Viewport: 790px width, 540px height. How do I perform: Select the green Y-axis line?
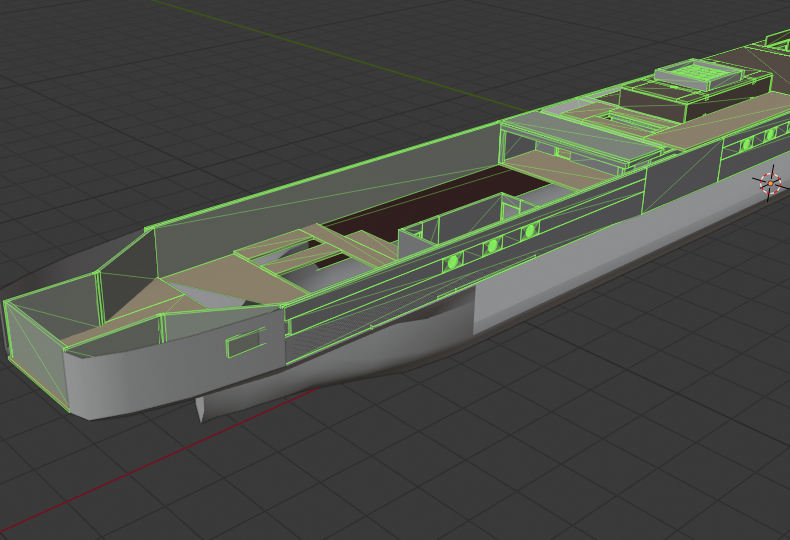click(x=338, y=53)
